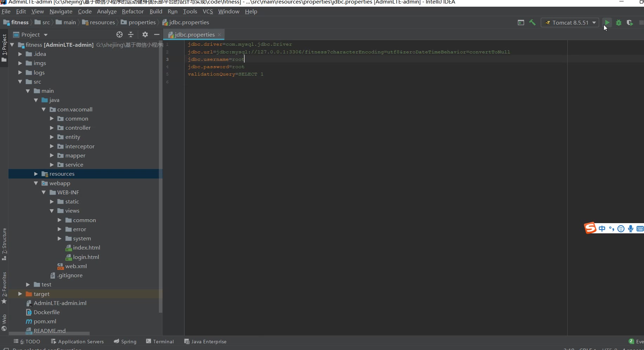
Task: Close the jdbc.properties editor tab
Action: (x=220, y=34)
